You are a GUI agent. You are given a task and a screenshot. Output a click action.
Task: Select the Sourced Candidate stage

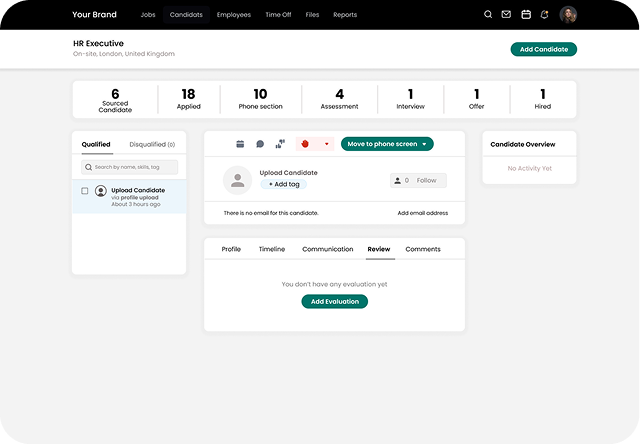(x=115, y=100)
